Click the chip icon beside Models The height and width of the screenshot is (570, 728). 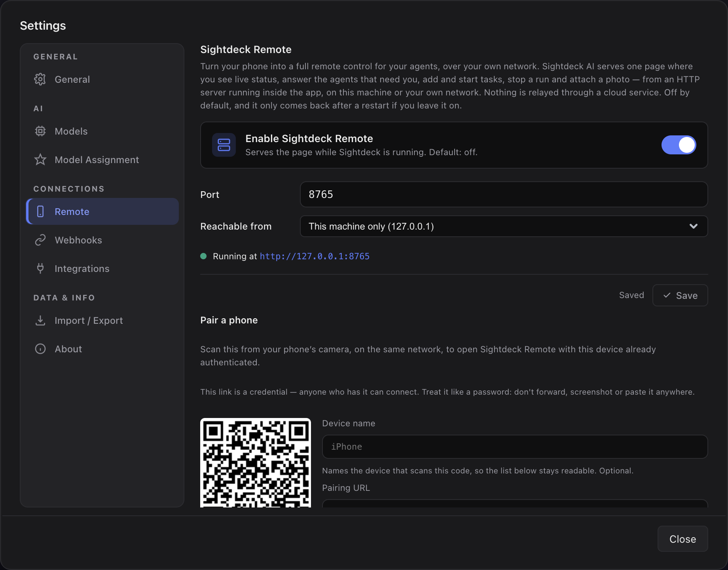point(40,131)
